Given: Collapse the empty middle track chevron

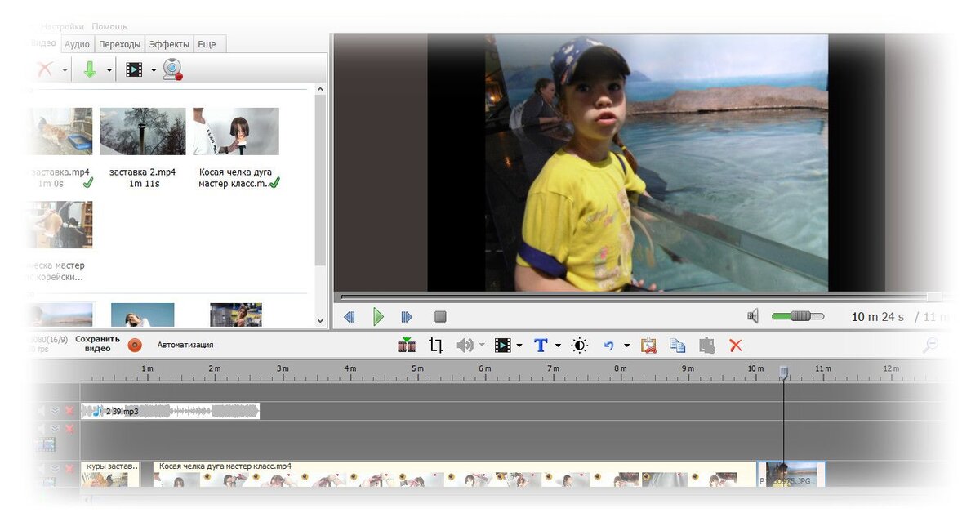Looking at the screenshot, I should [x=56, y=429].
